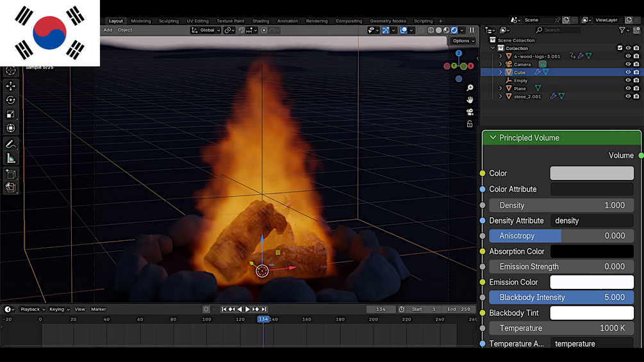Image resolution: width=644 pixels, height=362 pixels.
Task: Click the Emission Color white swatch
Action: point(591,282)
